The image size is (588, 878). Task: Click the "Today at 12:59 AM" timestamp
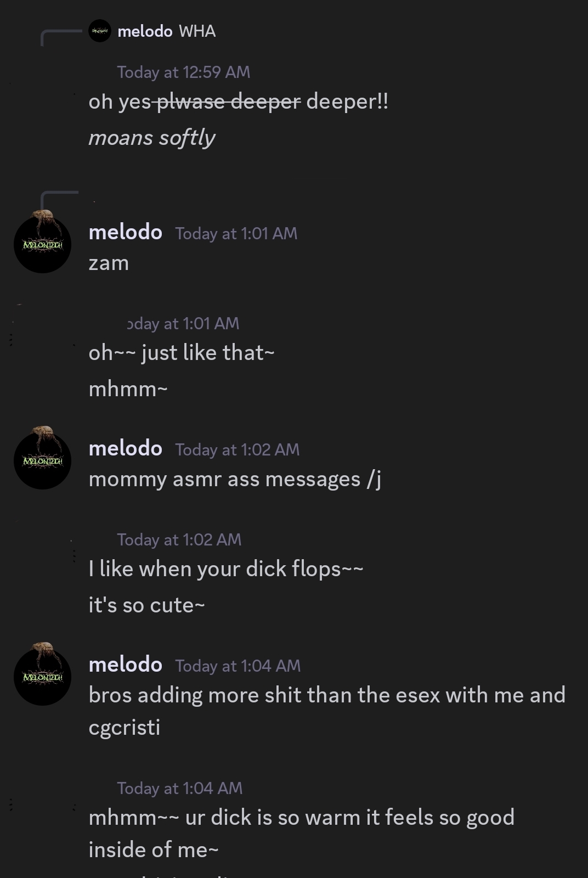click(x=183, y=72)
